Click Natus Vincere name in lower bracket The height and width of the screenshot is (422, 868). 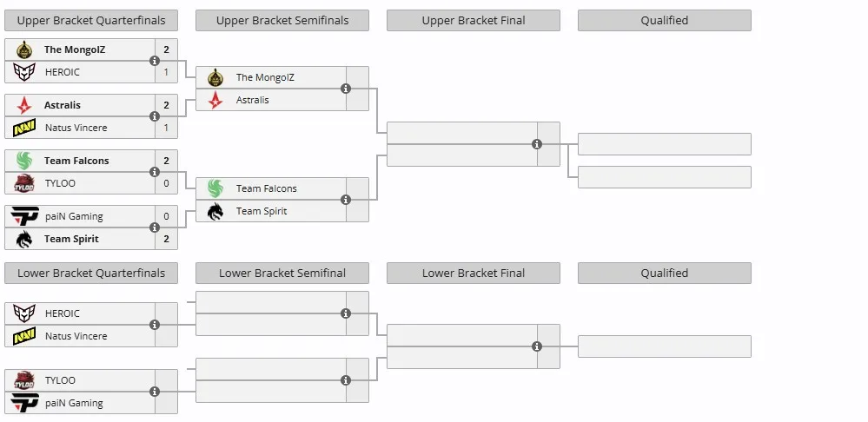tap(76, 336)
